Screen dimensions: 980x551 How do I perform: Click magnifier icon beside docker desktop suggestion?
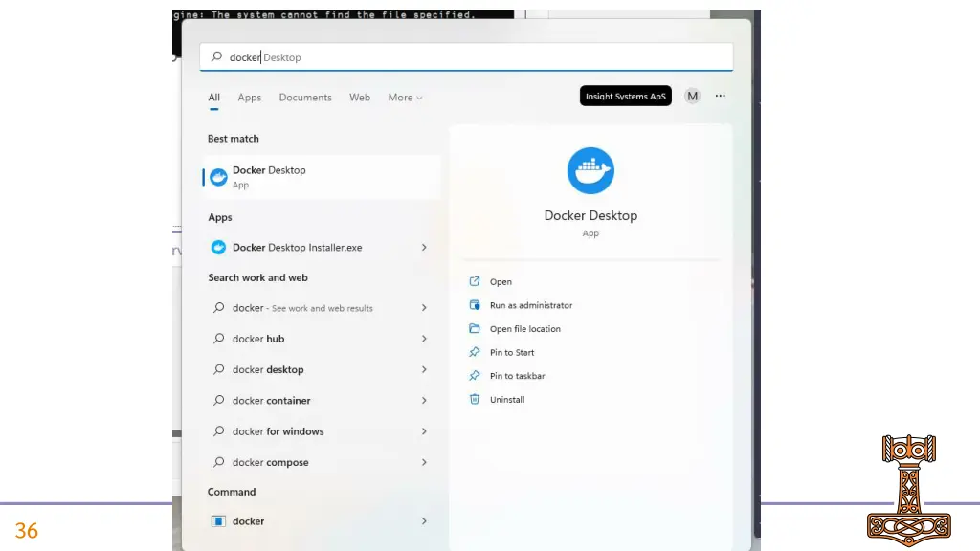[x=219, y=369]
